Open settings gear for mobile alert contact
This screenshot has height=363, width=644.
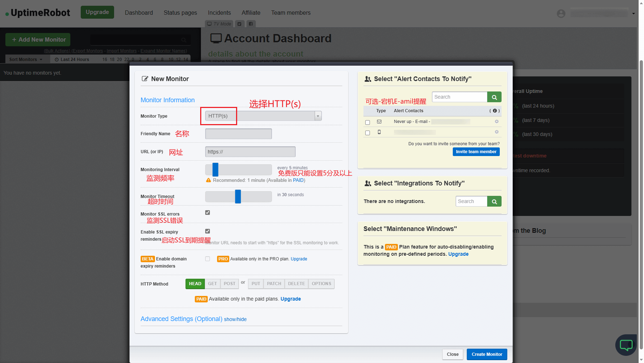(x=497, y=132)
